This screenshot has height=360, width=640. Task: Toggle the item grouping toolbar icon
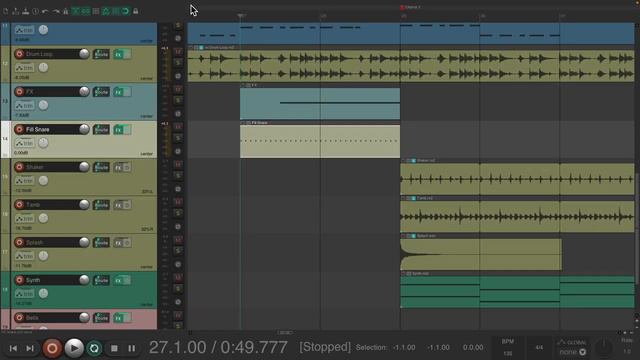coord(86,11)
